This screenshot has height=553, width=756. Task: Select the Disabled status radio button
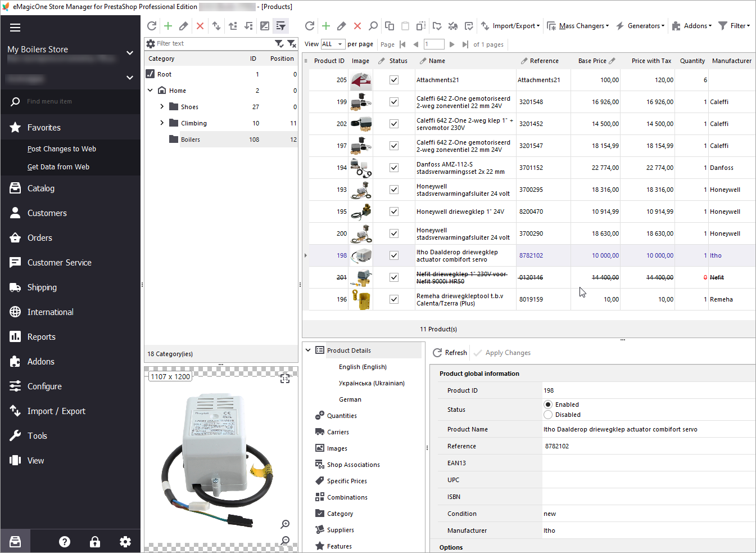[548, 415]
